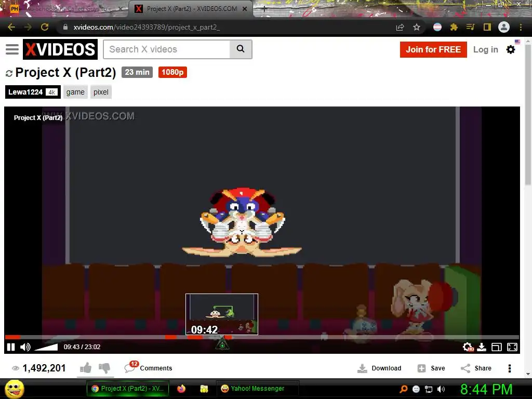This screenshot has height=399, width=532.
Task: Enter fullscreen from the player
Action: pos(512,347)
